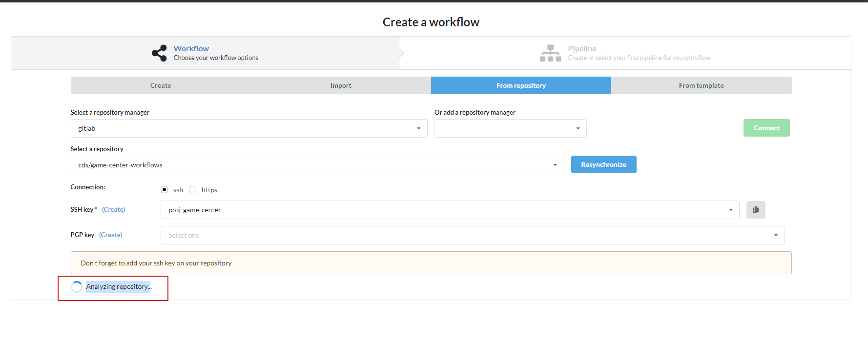868x344 pixels.
Task: Click the Pipeline step description text
Action: click(x=639, y=58)
